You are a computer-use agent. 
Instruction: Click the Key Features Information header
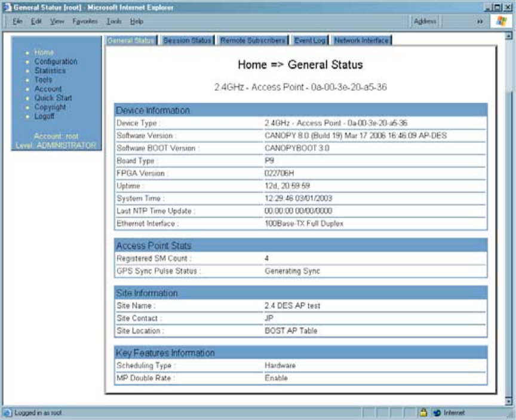click(301, 353)
